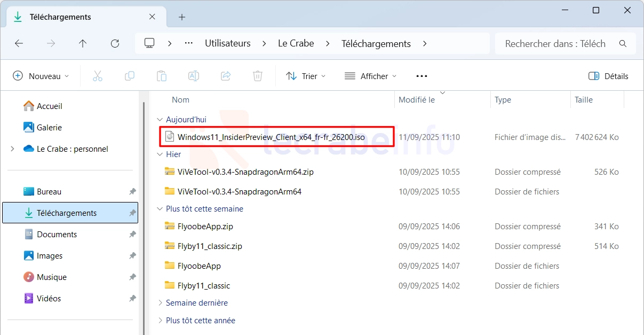Unpin Bureau using its pin icon
Viewport: 644px width, 335px height.
click(132, 192)
